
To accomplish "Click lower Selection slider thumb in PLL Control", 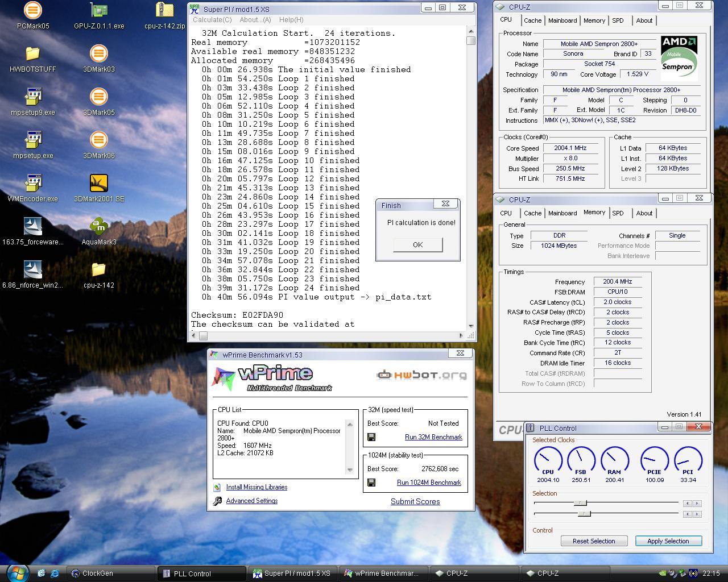I will coord(584,514).
